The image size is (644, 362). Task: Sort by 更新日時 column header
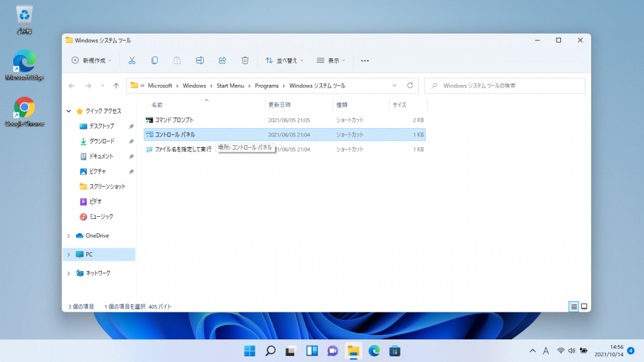point(279,105)
